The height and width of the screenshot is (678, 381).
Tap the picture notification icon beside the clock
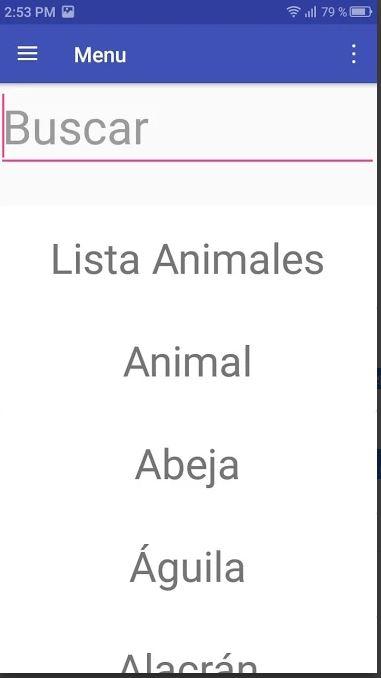pos(68,12)
